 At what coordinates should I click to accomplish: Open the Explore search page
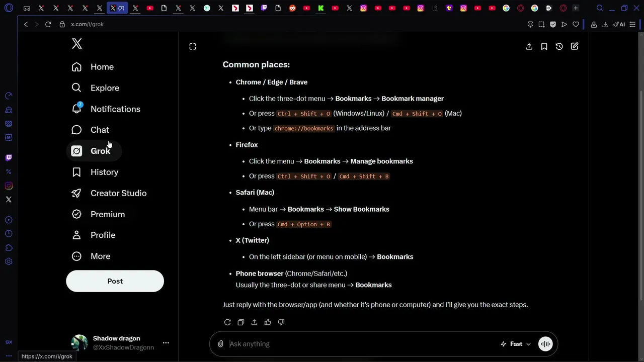tap(96, 88)
